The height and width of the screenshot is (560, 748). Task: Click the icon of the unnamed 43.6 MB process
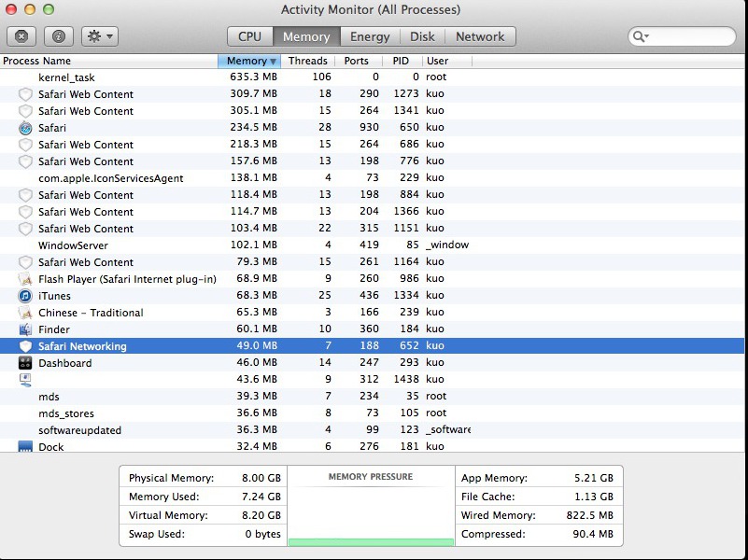pyautogui.click(x=25, y=380)
